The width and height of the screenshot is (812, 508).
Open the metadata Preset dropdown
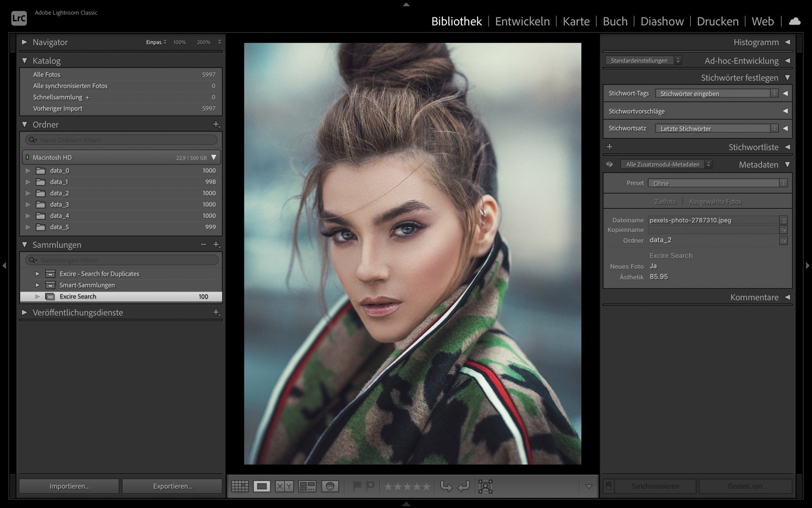pos(718,183)
